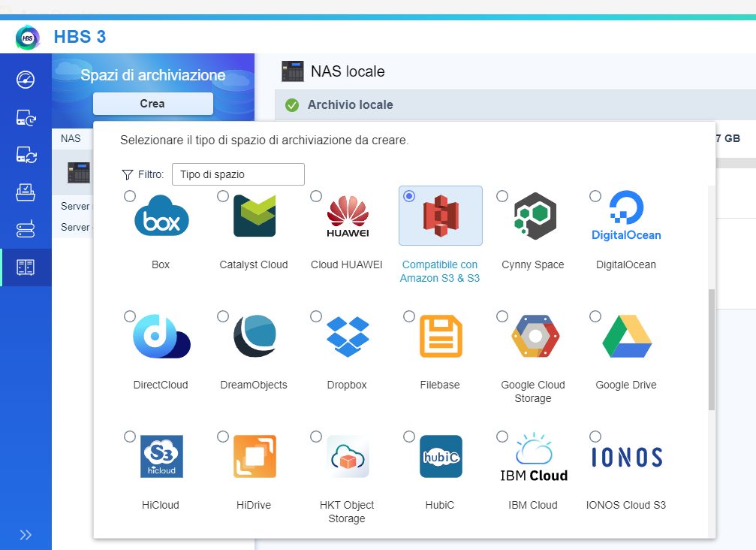Select the Google Cloud Storage radio button
This screenshot has width=756, height=550.
[502, 316]
